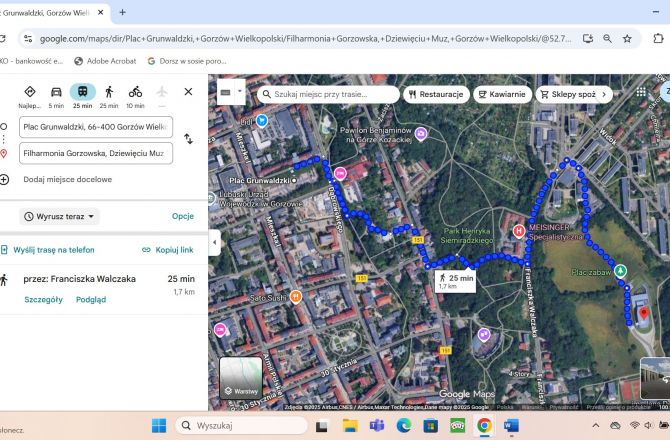Open the transit dropdown on the map
This screenshot has height=440, width=670.
[240, 91]
